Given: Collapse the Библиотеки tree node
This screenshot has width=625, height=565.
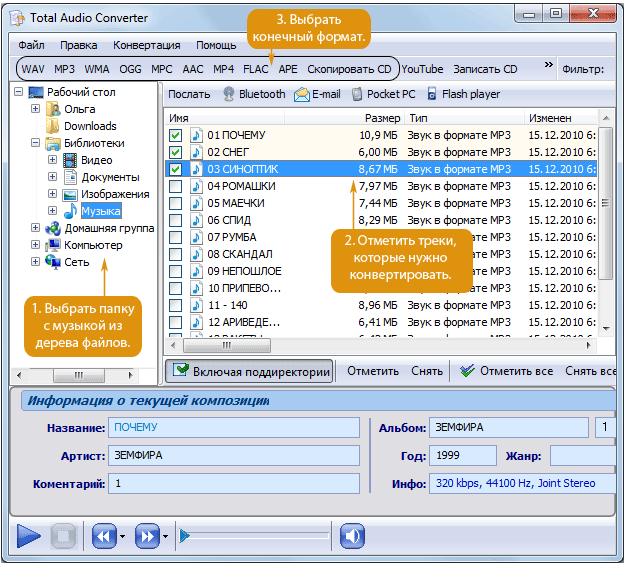Looking at the screenshot, I should pyautogui.click(x=35, y=142).
